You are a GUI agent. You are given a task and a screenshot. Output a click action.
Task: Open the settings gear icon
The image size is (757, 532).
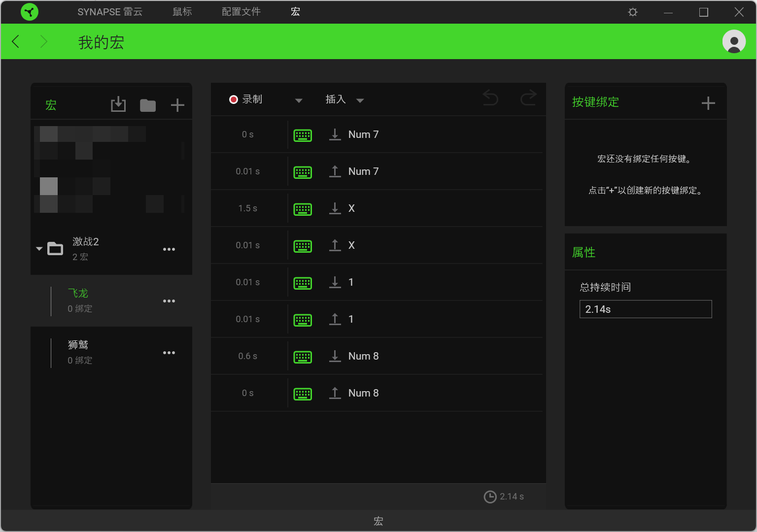coord(633,12)
